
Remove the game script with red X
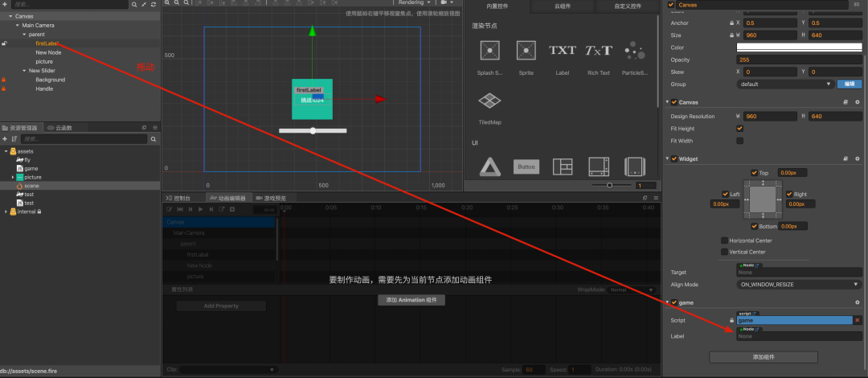click(858, 320)
